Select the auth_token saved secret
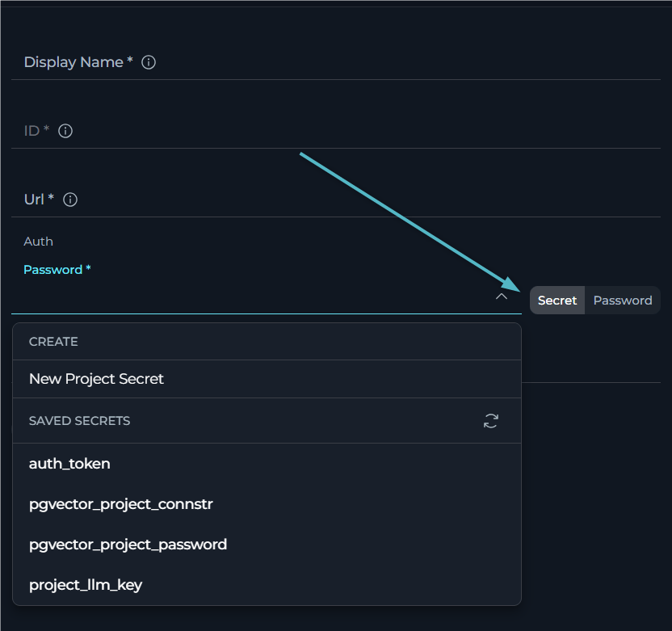The width and height of the screenshot is (672, 631). pos(267,464)
